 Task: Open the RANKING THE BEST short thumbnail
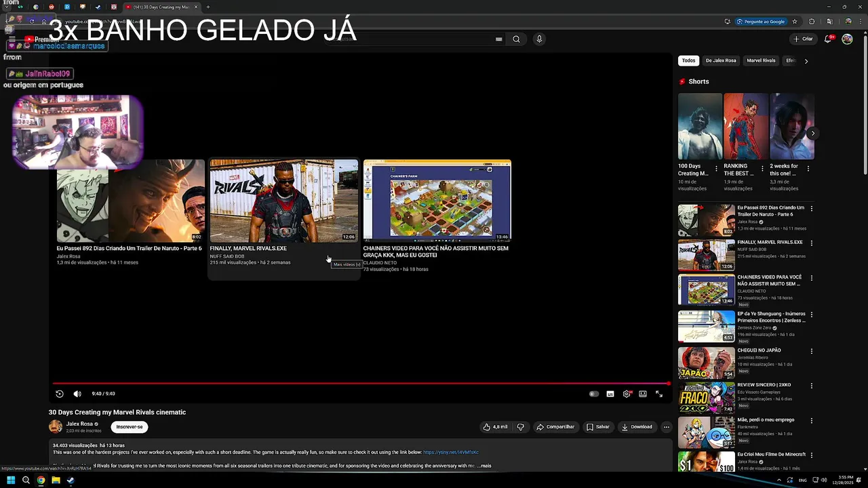click(x=746, y=126)
